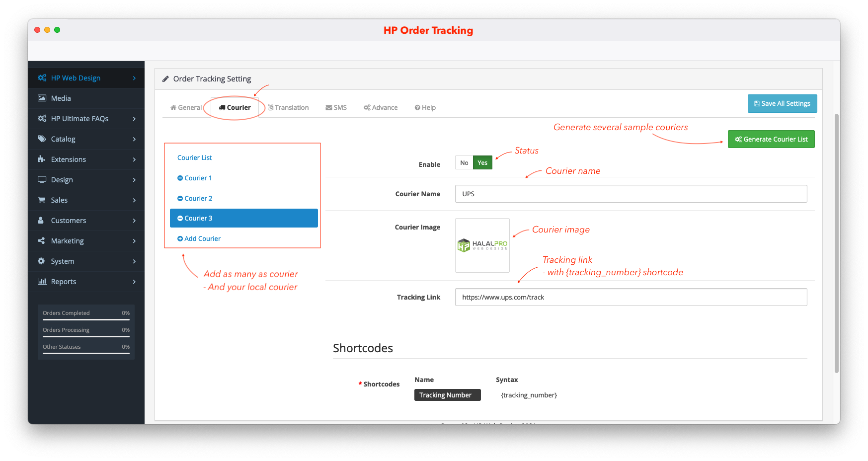
Task: Expand the HP Web Design menu chevron
Action: [x=134, y=78]
